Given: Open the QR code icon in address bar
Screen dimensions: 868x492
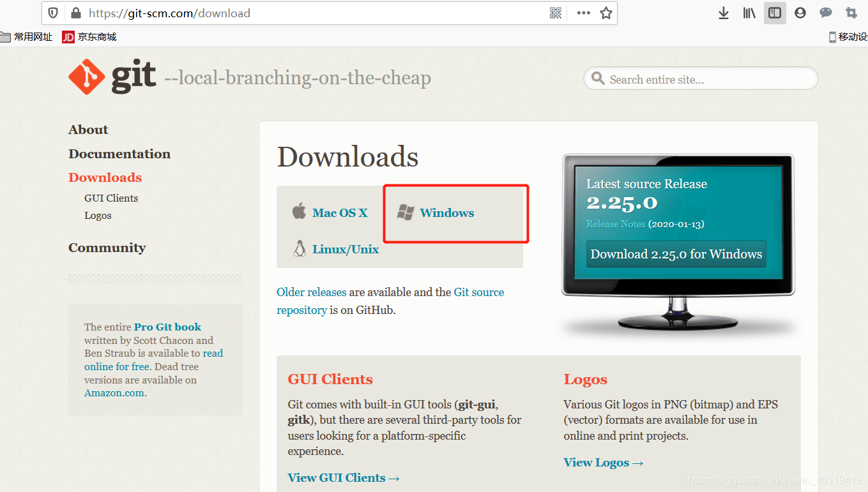Looking at the screenshot, I should coord(556,13).
